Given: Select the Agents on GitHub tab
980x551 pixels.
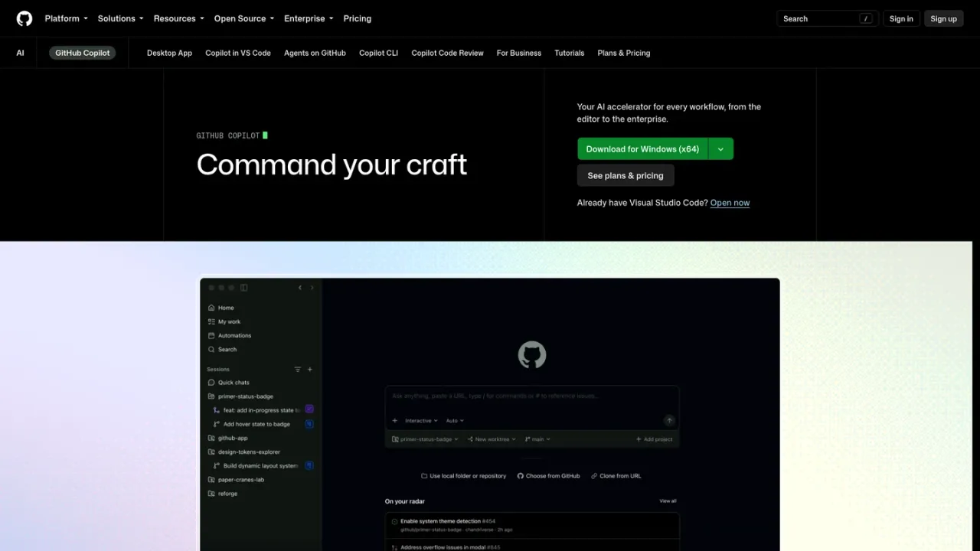Looking at the screenshot, I should tap(315, 53).
